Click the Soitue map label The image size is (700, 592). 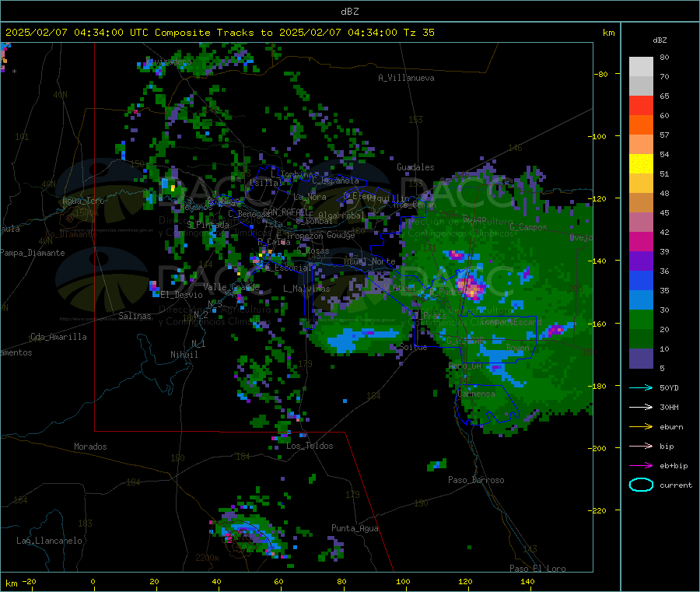coord(413,346)
